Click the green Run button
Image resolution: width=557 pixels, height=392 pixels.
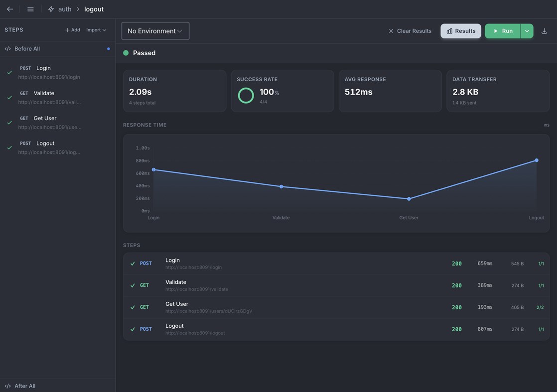click(503, 31)
